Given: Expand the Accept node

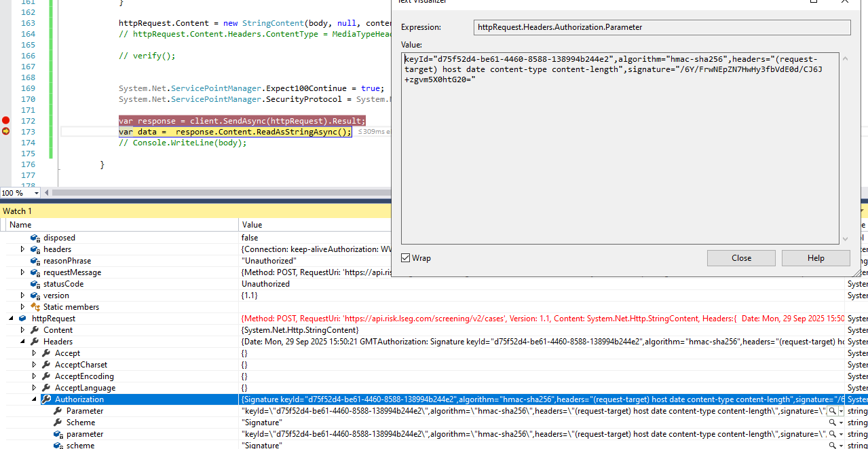Looking at the screenshot, I should (35, 353).
